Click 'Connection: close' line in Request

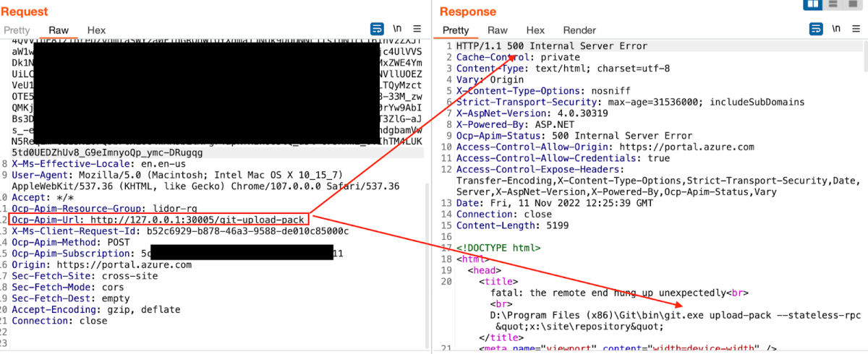pyautogui.click(x=60, y=321)
